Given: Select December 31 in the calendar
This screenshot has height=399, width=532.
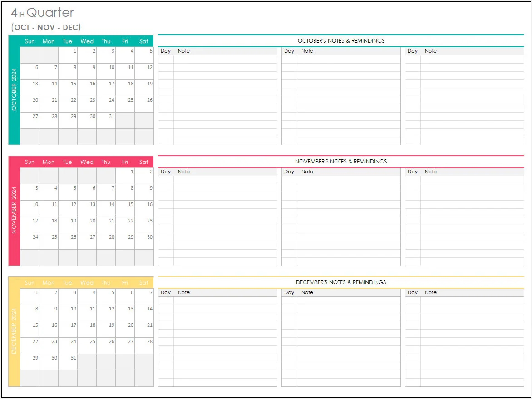Looking at the screenshot, I should (68, 362).
